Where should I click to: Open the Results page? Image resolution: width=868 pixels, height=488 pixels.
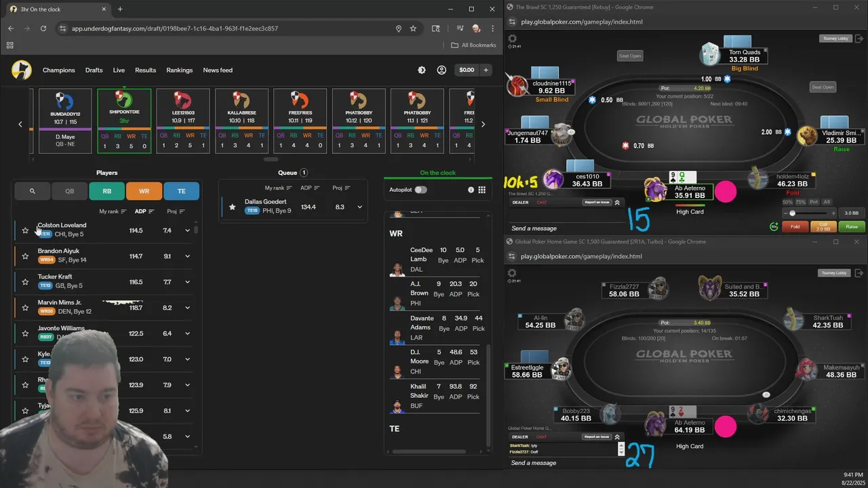pyautogui.click(x=145, y=70)
